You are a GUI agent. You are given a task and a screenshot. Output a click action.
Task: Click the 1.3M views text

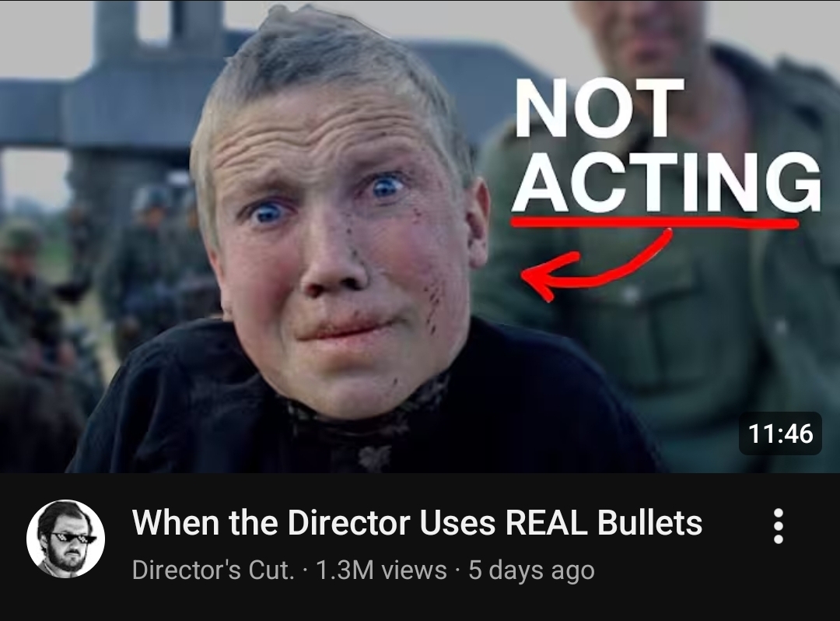(x=381, y=570)
